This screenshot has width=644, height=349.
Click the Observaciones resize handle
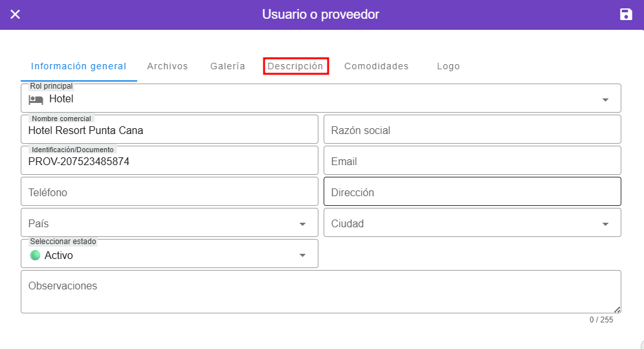[617, 310]
